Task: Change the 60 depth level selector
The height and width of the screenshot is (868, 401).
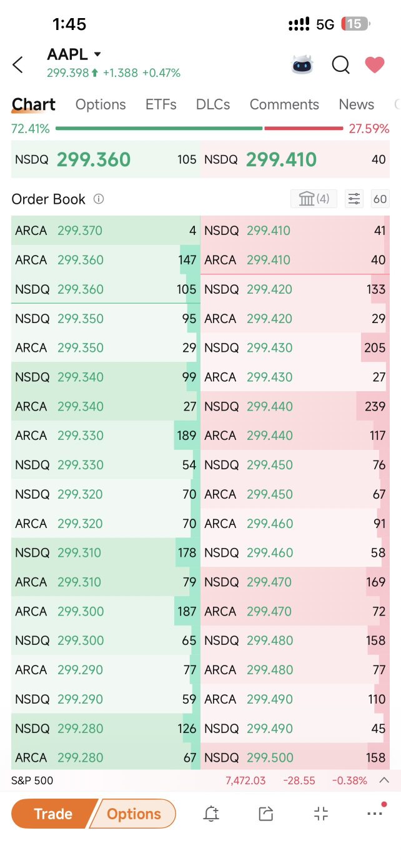Action: [x=380, y=199]
